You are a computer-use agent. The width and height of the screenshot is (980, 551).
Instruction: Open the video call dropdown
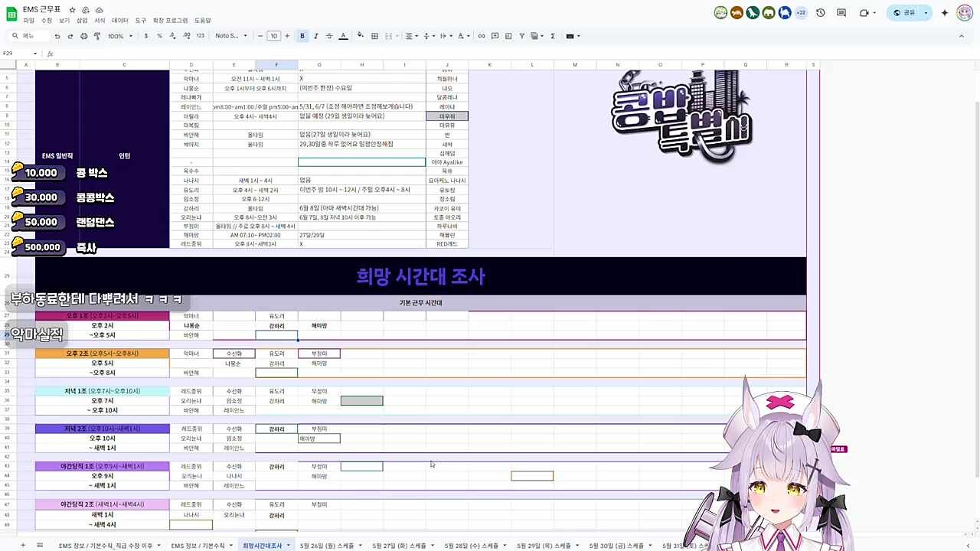click(875, 13)
